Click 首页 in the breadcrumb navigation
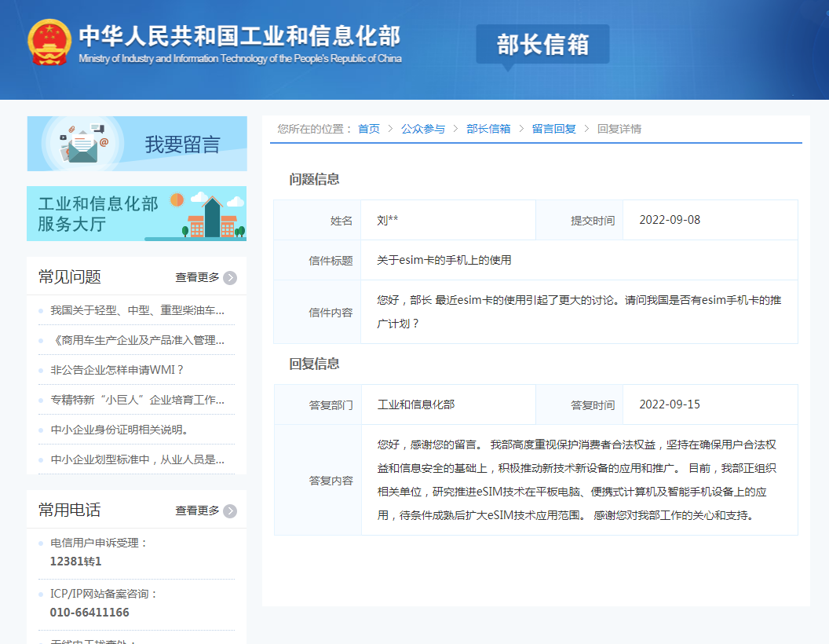The height and width of the screenshot is (644, 829). [x=368, y=130]
